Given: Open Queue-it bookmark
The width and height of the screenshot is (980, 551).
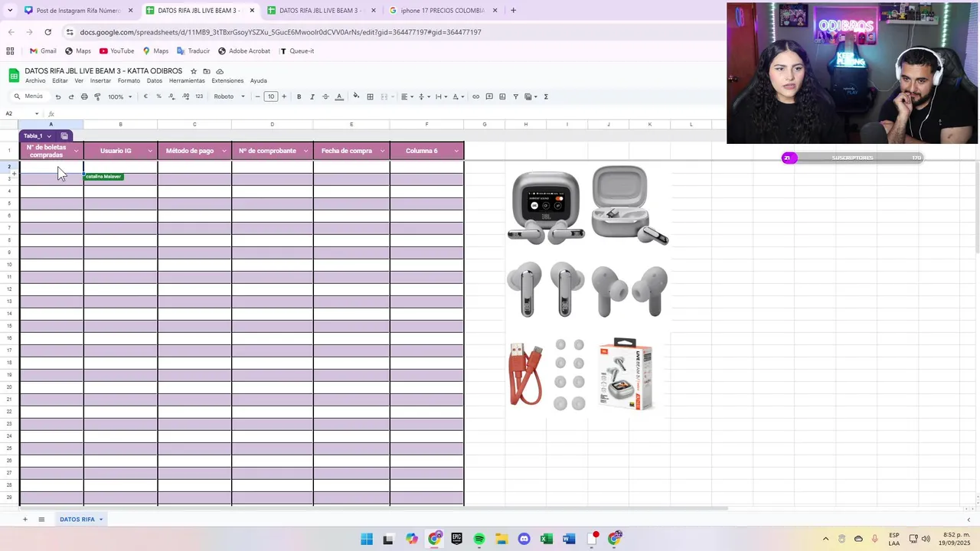Looking at the screenshot, I should (297, 51).
